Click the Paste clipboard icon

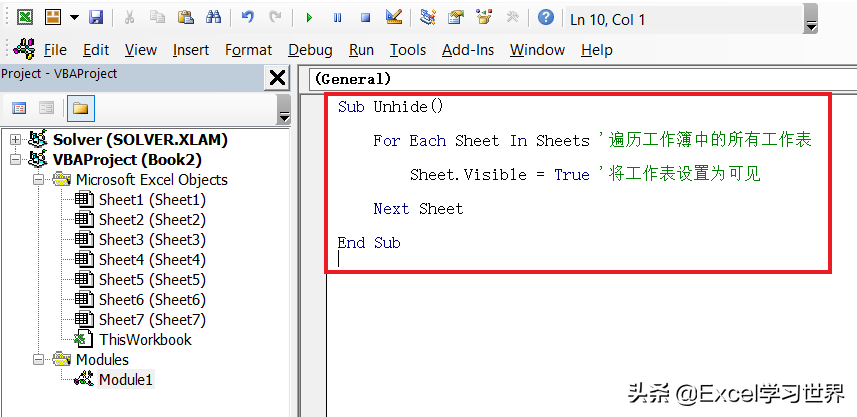(186, 17)
